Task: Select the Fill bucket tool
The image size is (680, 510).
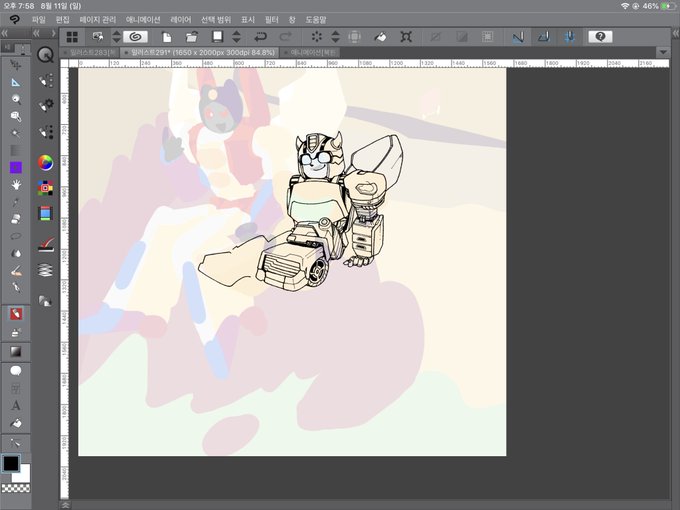Action: 16,423
